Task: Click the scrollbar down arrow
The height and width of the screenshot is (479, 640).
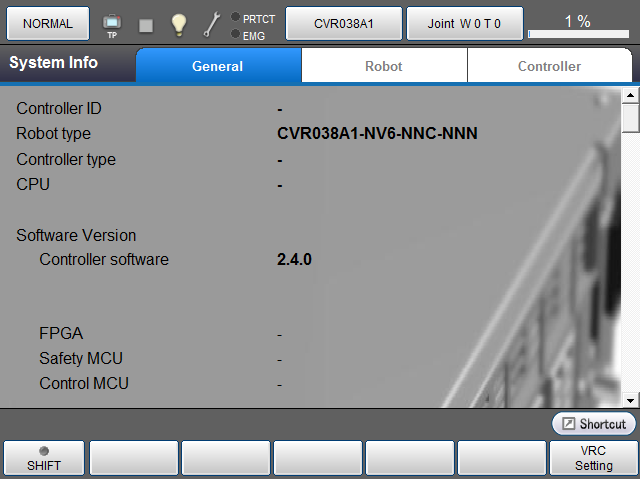Action: click(x=630, y=398)
